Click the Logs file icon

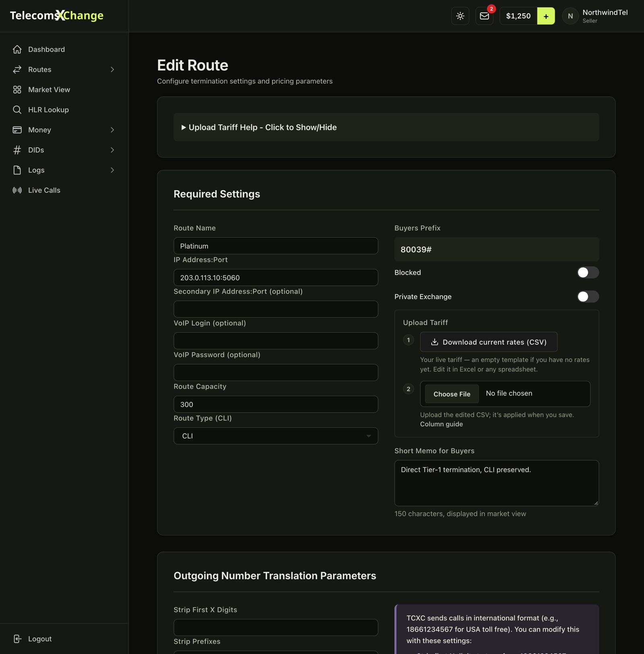tap(17, 170)
